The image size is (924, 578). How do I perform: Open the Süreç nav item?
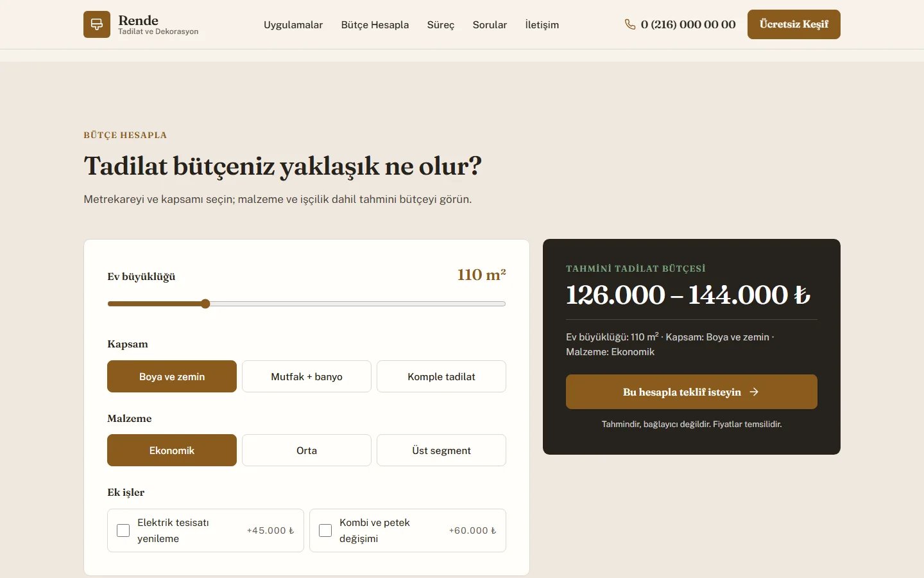coord(441,24)
